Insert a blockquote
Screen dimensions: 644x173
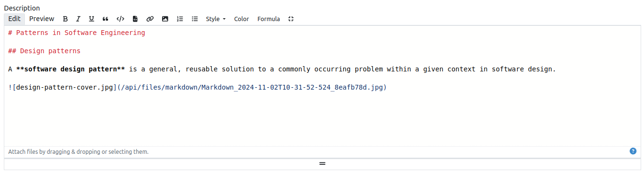105,19
